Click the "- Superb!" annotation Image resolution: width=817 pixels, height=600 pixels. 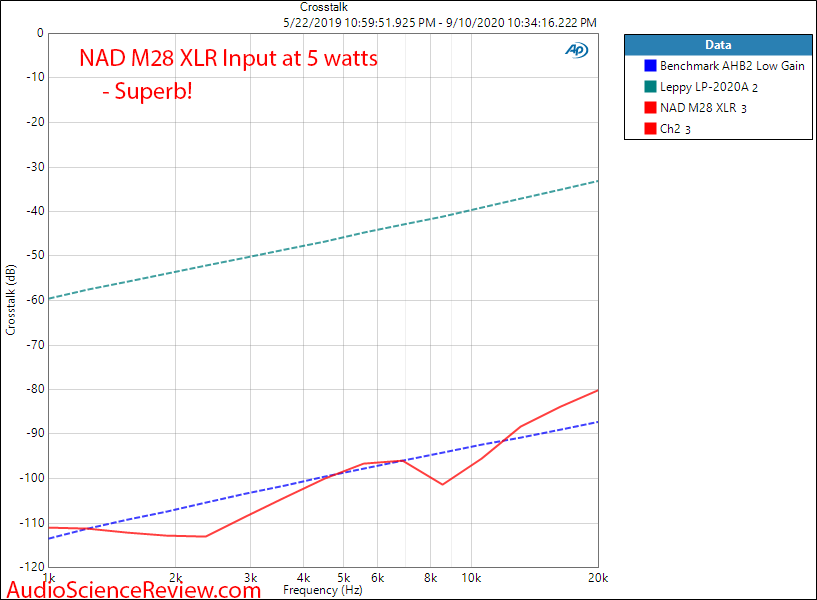pos(147,91)
